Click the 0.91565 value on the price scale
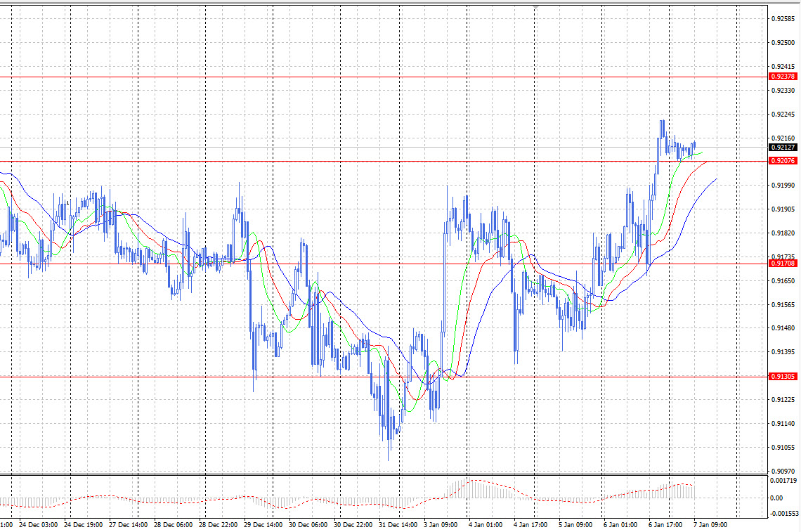The width and height of the screenshot is (801, 532). [783, 304]
